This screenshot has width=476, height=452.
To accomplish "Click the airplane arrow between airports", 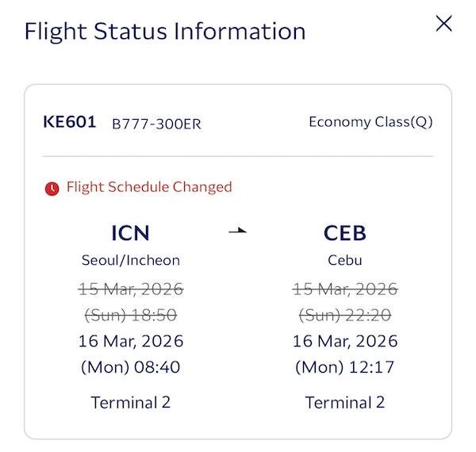I will coord(237,232).
